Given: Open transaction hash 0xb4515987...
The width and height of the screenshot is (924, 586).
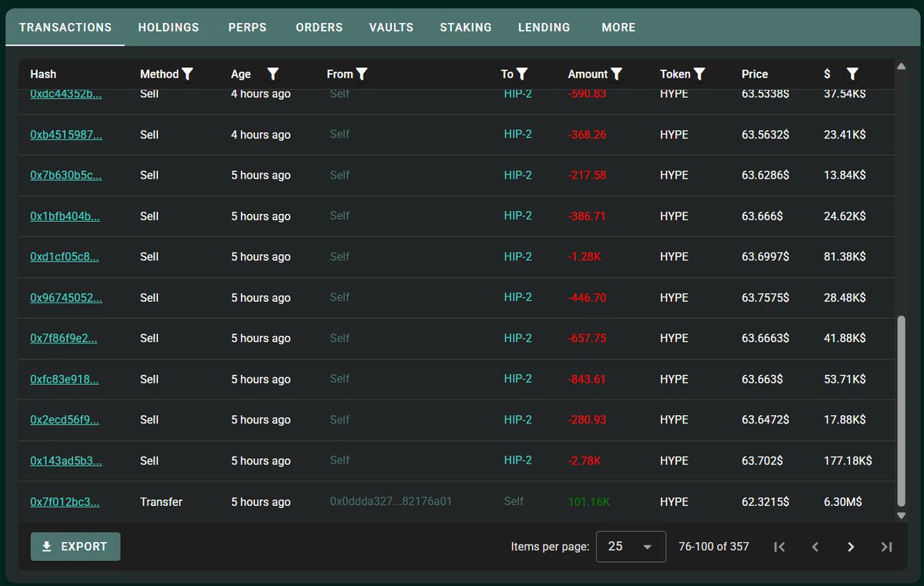Looking at the screenshot, I should pyautogui.click(x=66, y=135).
